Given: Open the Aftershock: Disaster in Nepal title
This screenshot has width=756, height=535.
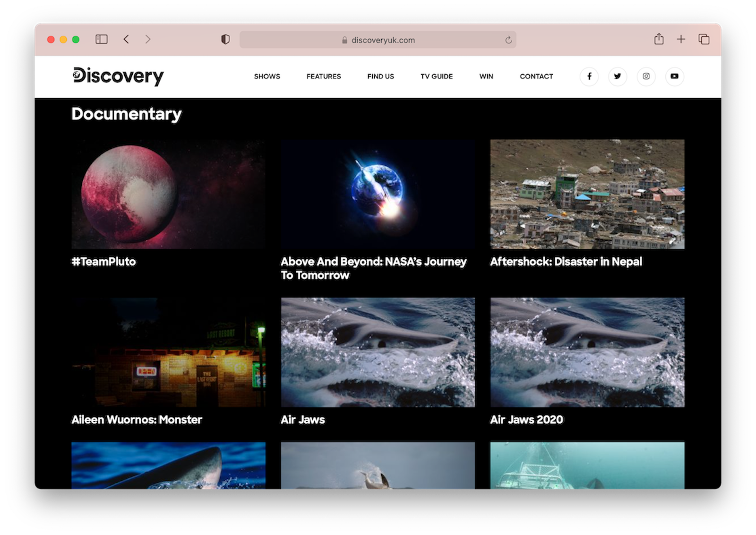Looking at the screenshot, I should [566, 262].
